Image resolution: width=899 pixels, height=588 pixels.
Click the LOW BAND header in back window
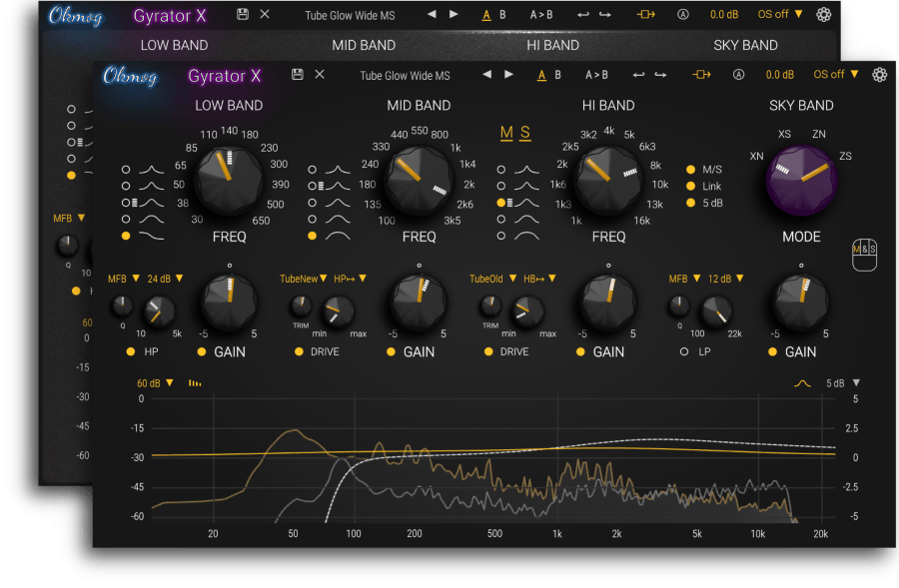[174, 45]
